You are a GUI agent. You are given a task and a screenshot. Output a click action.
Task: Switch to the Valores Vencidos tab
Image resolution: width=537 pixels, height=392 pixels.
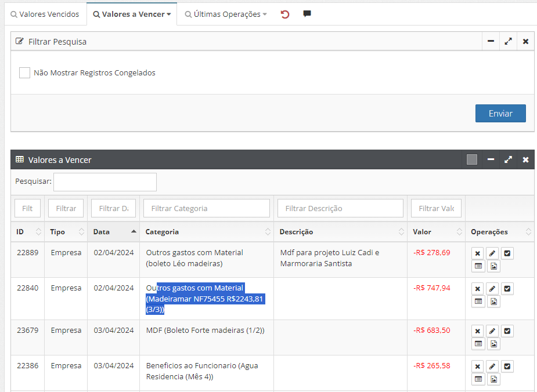pos(45,14)
